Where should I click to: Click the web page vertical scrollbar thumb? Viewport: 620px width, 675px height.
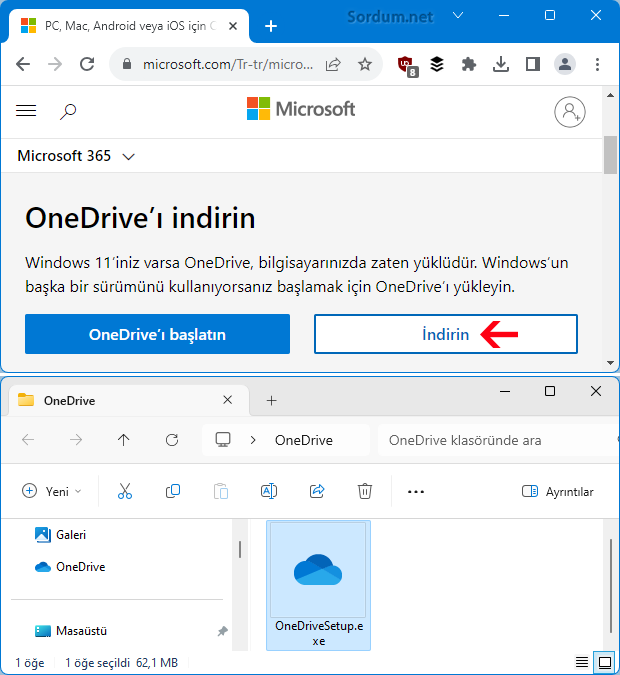(610, 155)
